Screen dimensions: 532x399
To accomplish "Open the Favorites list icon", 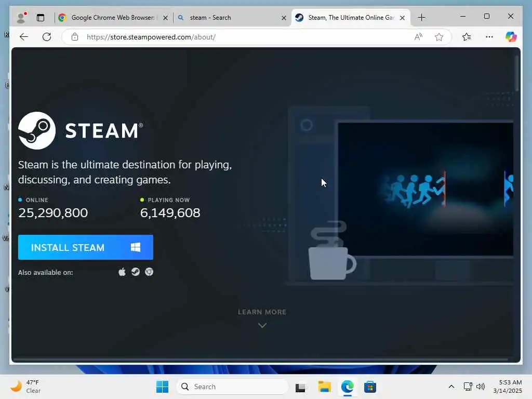I will (467, 37).
